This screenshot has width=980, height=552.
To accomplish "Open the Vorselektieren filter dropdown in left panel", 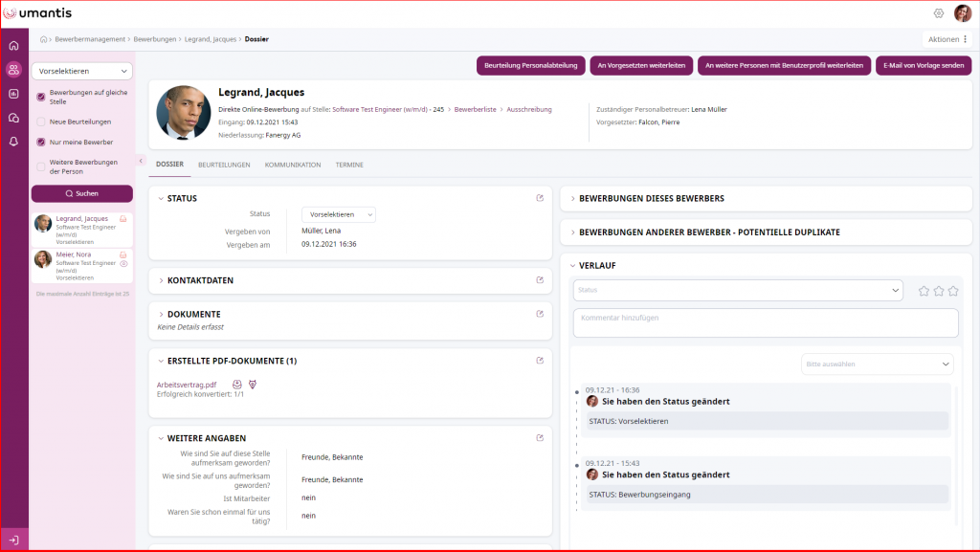I will click(x=81, y=71).
